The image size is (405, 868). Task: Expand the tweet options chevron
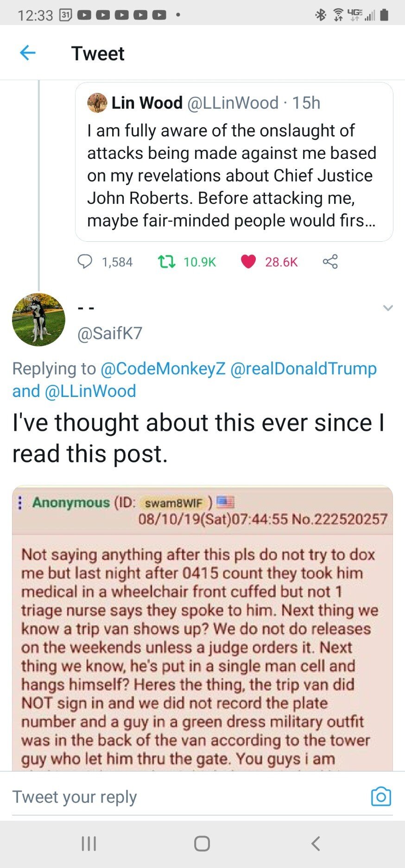388,308
